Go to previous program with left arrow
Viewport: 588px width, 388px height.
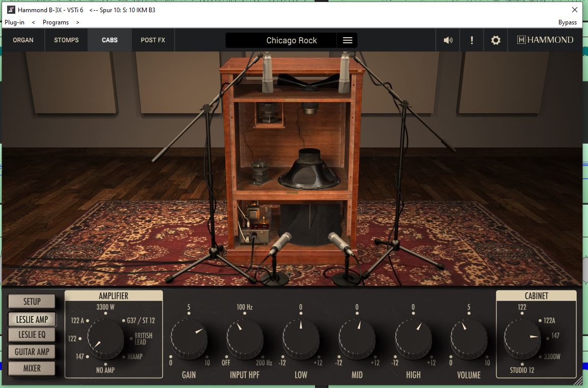tap(34, 22)
